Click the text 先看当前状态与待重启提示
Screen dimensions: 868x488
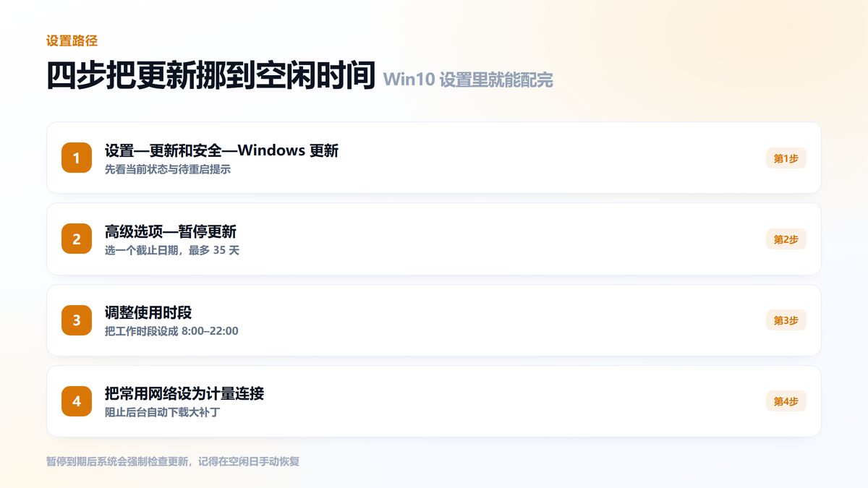pos(168,169)
